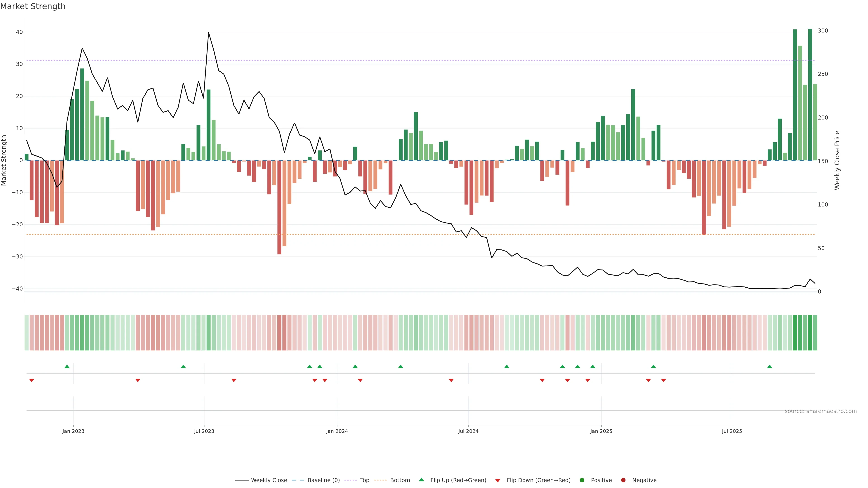Click the tallest dark green bar at the far right
The height and width of the screenshot is (488, 868).
[x=810, y=94]
